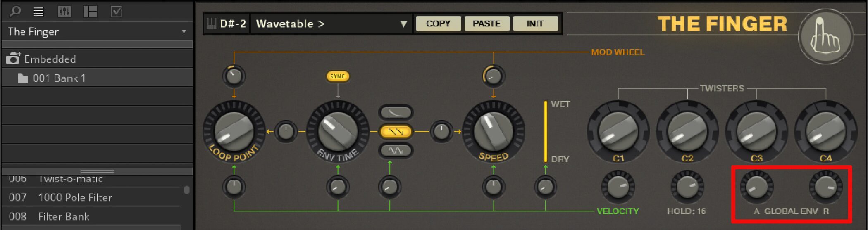Click the green VELOCITY label

[x=618, y=211]
